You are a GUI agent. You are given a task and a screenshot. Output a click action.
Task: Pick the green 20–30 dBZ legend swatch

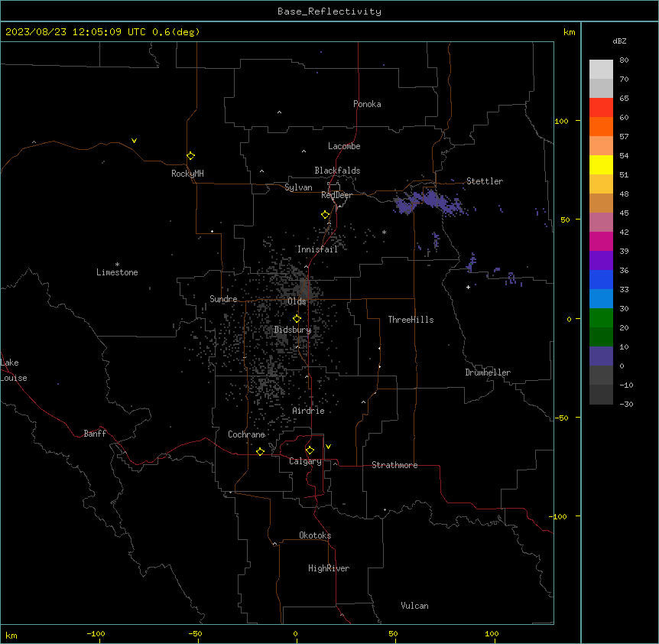601,318
